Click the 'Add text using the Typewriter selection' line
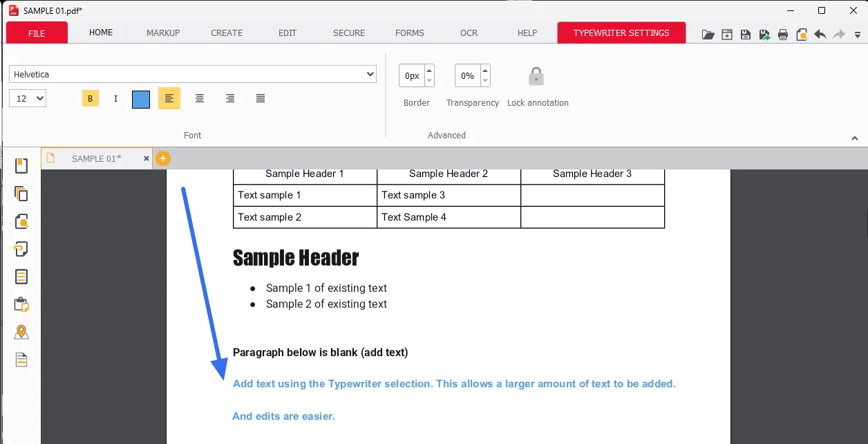The image size is (868, 444). [454, 384]
